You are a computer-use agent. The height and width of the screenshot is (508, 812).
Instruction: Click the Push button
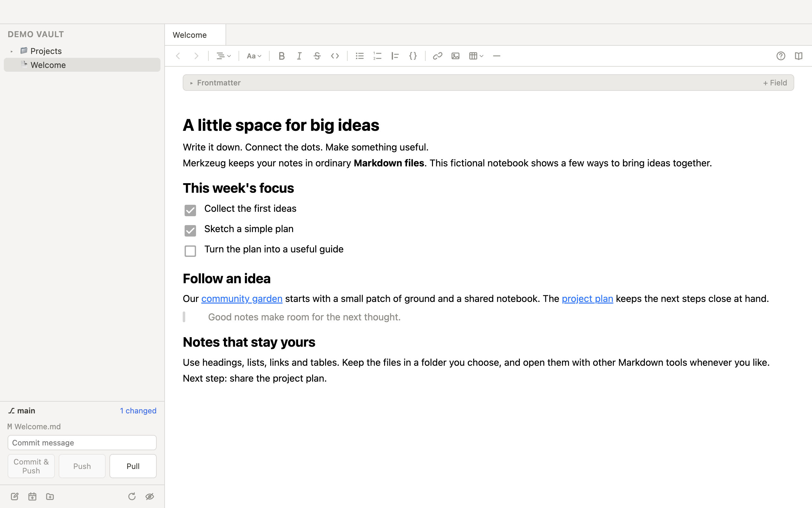tap(82, 466)
